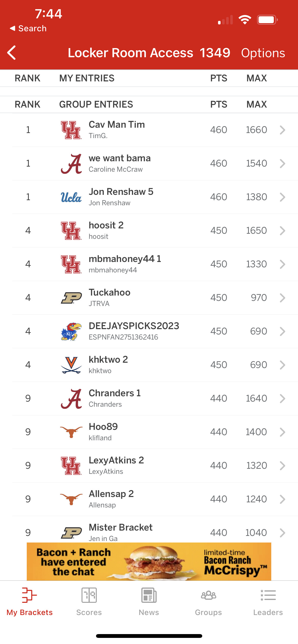Tap Houston logo beside Cav Man Tim
Viewport: 298px width, 644px height.
pos(71,130)
